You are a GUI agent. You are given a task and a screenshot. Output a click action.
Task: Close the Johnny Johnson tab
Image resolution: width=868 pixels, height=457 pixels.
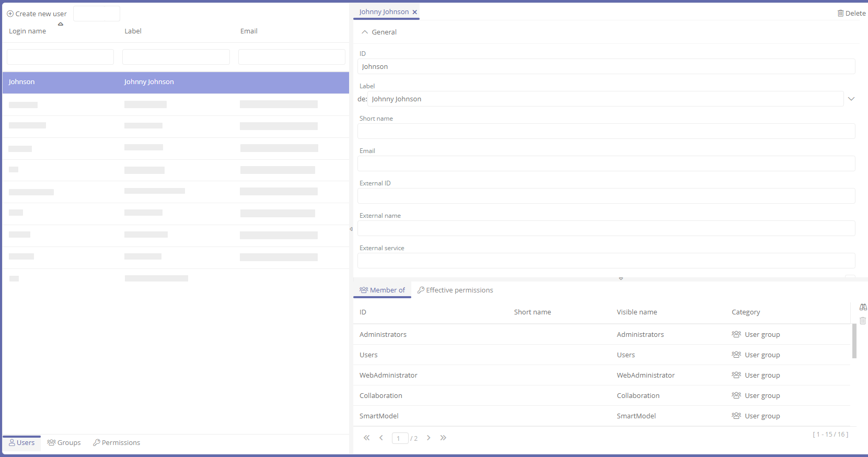click(x=415, y=12)
